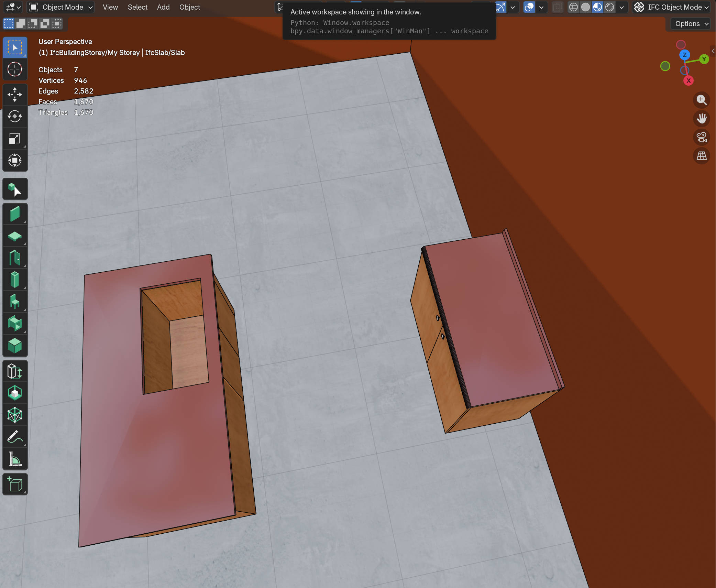Screen dimensions: 716x588
Task: Expand the IFC Object Mode dropdown
Action: point(671,7)
